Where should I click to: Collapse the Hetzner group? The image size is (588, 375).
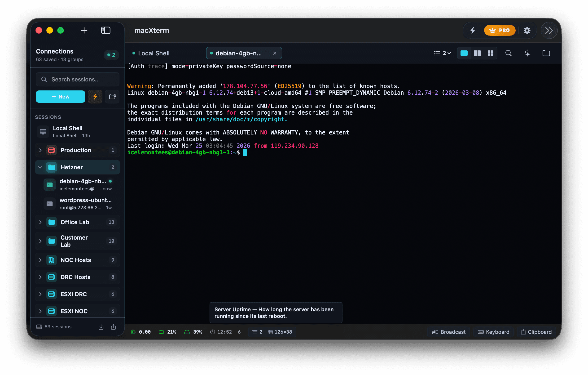[x=77, y=167]
